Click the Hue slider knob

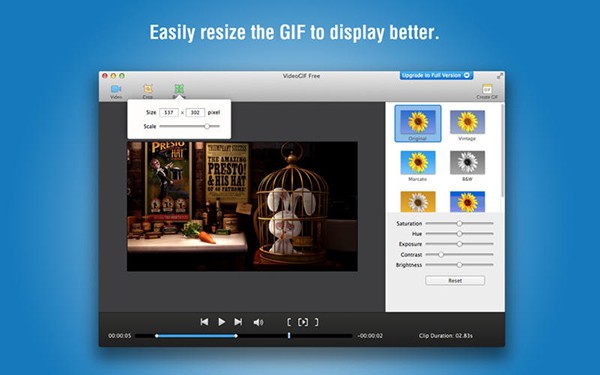tap(459, 234)
